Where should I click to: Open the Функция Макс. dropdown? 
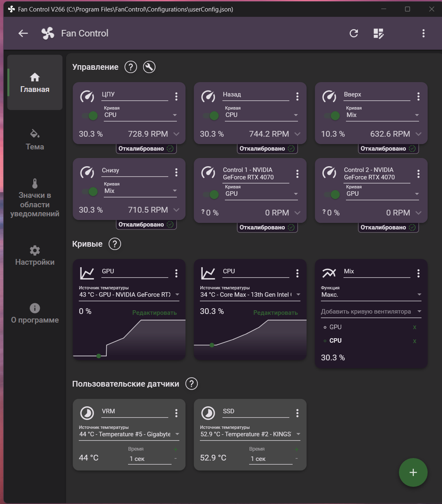(x=372, y=295)
